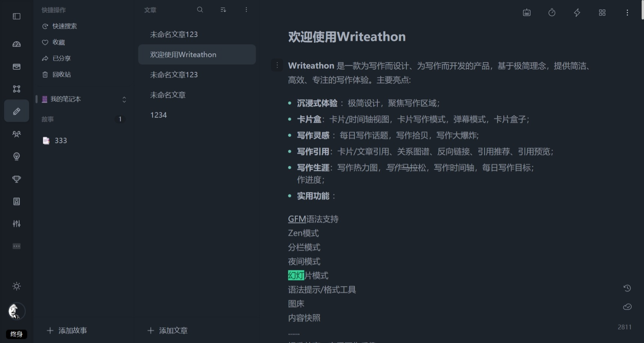
Task: Click the 终身 membership badge
Action: pyautogui.click(x=16, y=334)
